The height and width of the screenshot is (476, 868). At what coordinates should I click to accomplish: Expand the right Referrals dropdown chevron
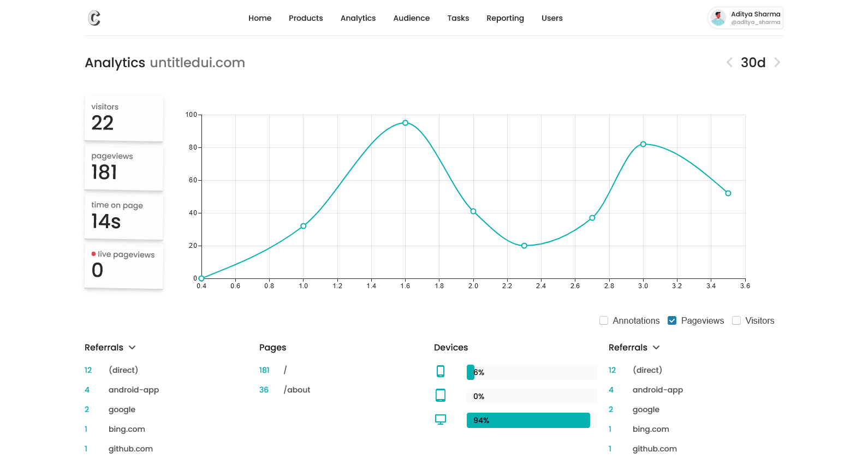click(x=656, y=348)
